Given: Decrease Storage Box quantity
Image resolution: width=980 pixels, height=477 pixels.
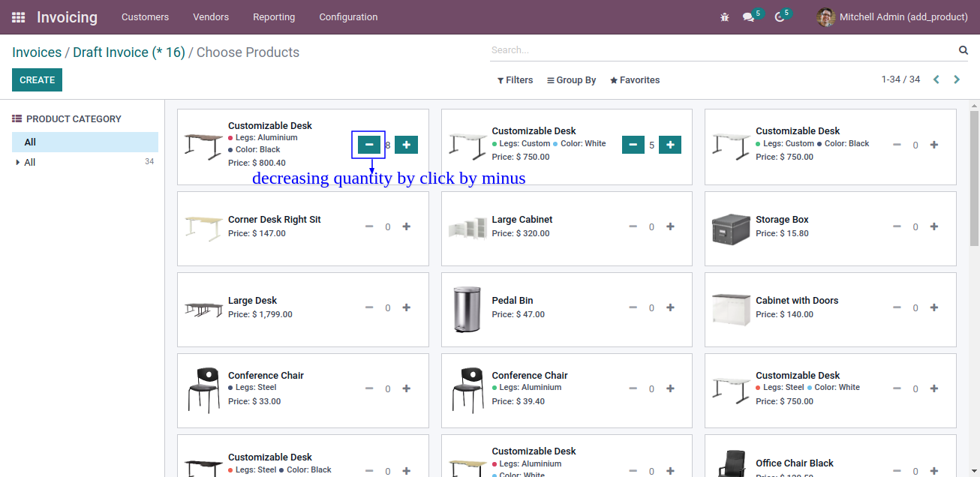Looking at the screenshot, I should [897, 226].
